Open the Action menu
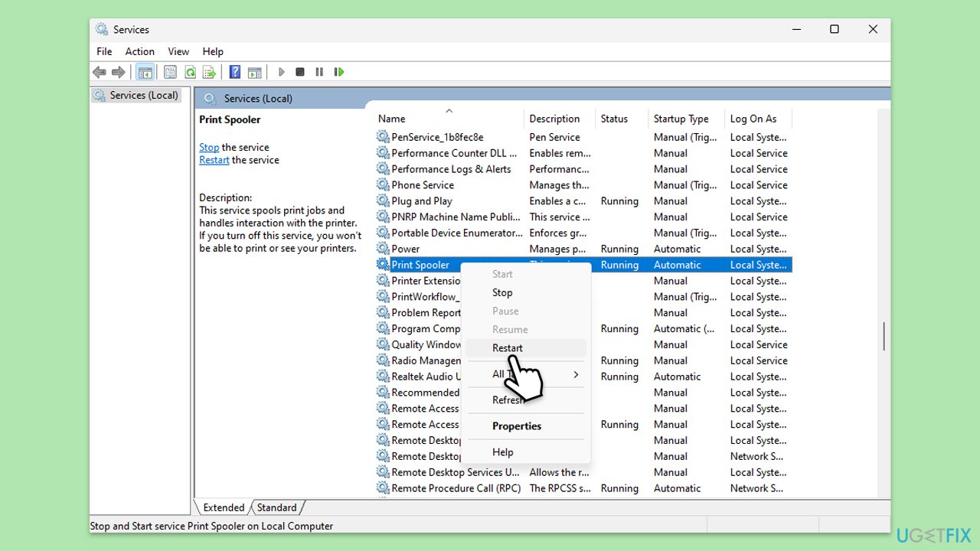Screen dimensions: 980x551 point(140,51)
